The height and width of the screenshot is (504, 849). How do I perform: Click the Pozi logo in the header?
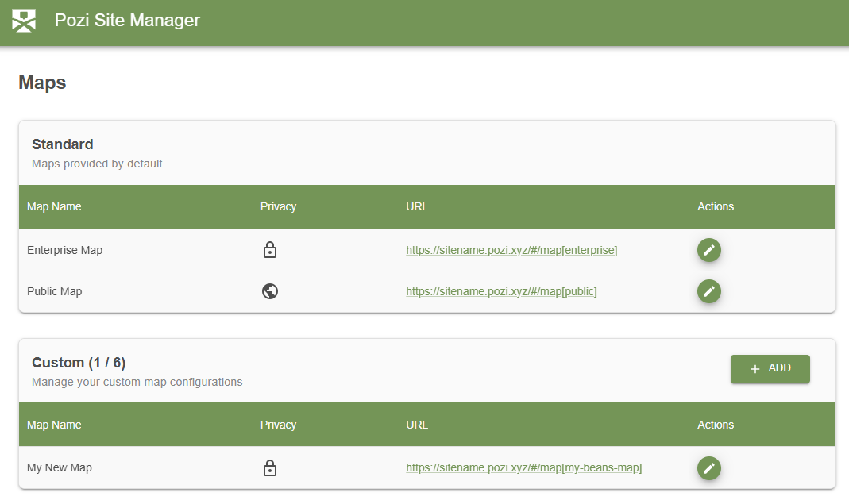click(23, 20)
